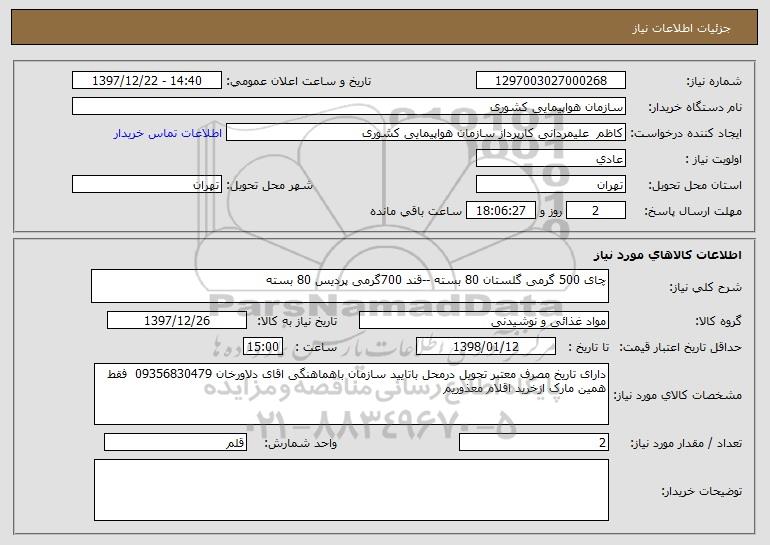Image resolution: width=770 pixels, height=545 pixels.
Task: Select the label شهر محل تحویل
Action: [269, 186]
